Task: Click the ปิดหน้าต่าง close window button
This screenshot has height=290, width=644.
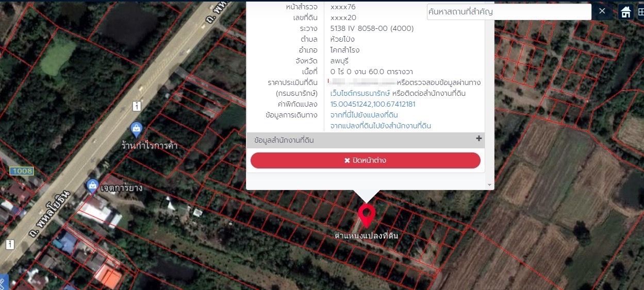Action: (366, 160)
